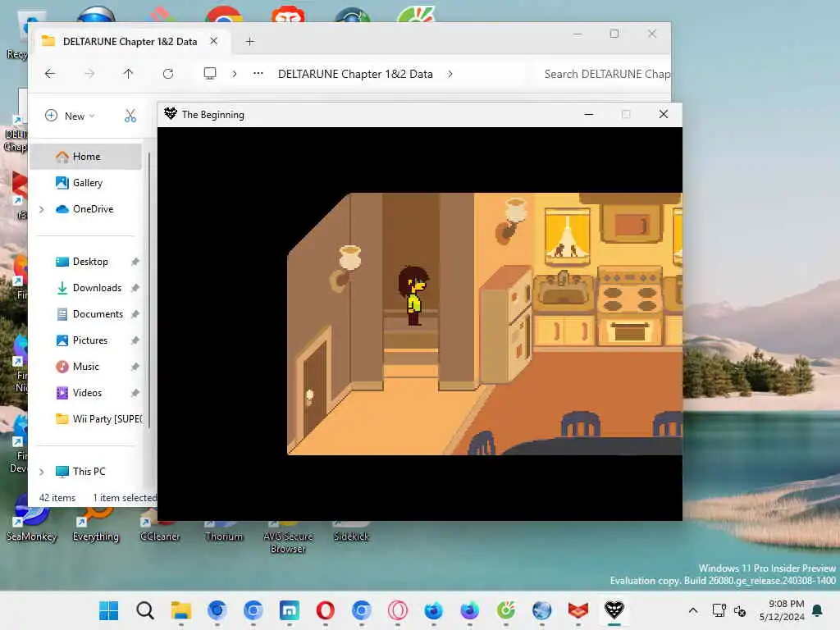
Task: Open the Windows Start menu
Action: pos(109,610)
